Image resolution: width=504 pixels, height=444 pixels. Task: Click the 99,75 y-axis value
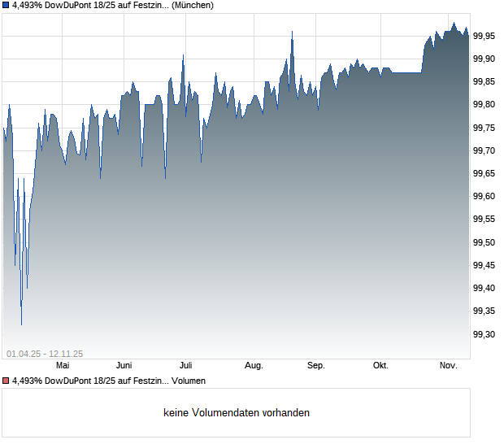click(x=484, y=128)
